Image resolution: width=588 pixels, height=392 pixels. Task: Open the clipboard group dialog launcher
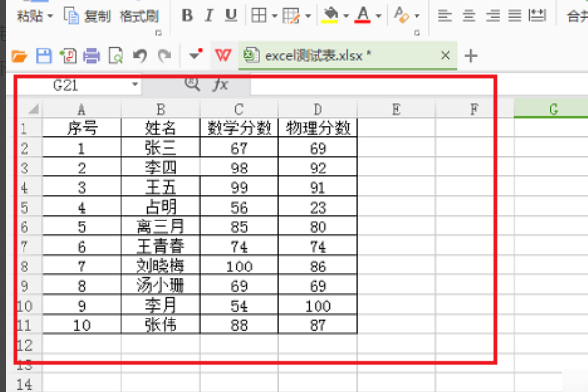[x=158, y=33]
